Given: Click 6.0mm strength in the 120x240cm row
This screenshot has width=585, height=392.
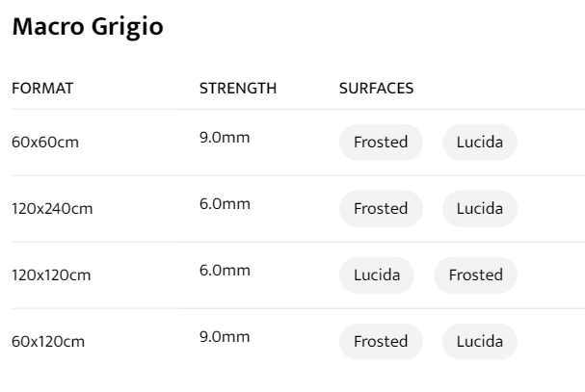Looking at the screenshot, I should pyautogui.click(x=225, y=204).
